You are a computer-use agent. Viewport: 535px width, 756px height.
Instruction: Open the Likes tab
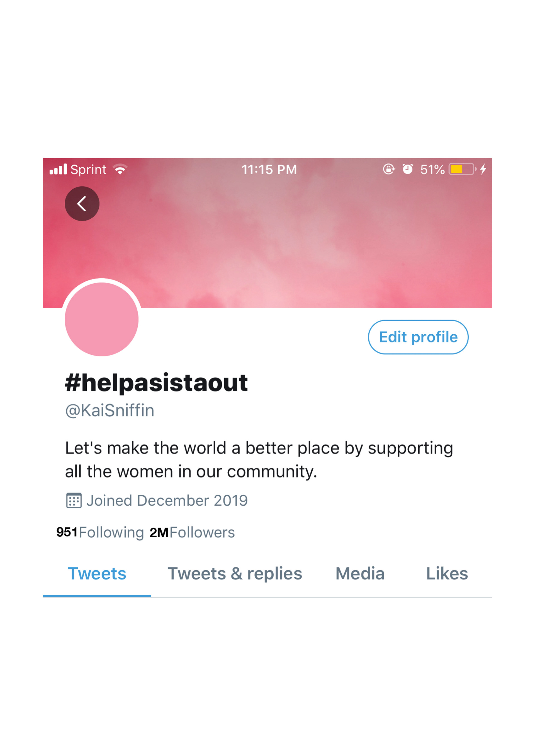[x=447, y=573]
